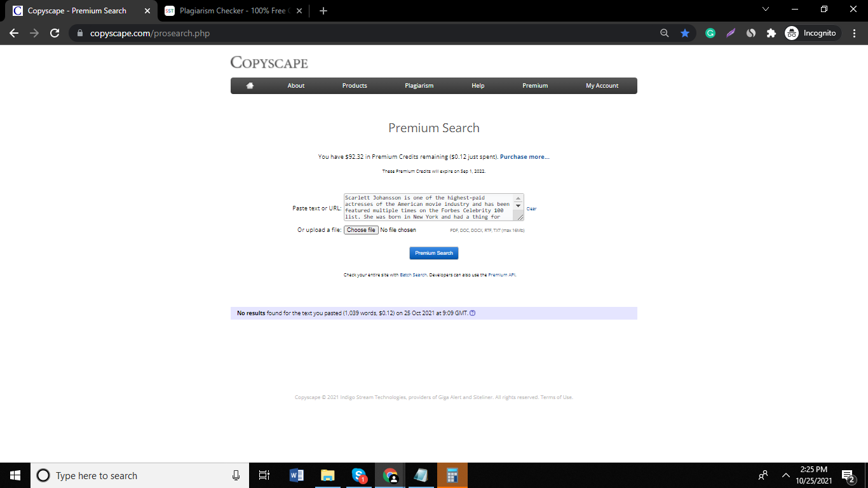Click the address bar URL
This screenshot has height=488, width=868.
point(150,33)
